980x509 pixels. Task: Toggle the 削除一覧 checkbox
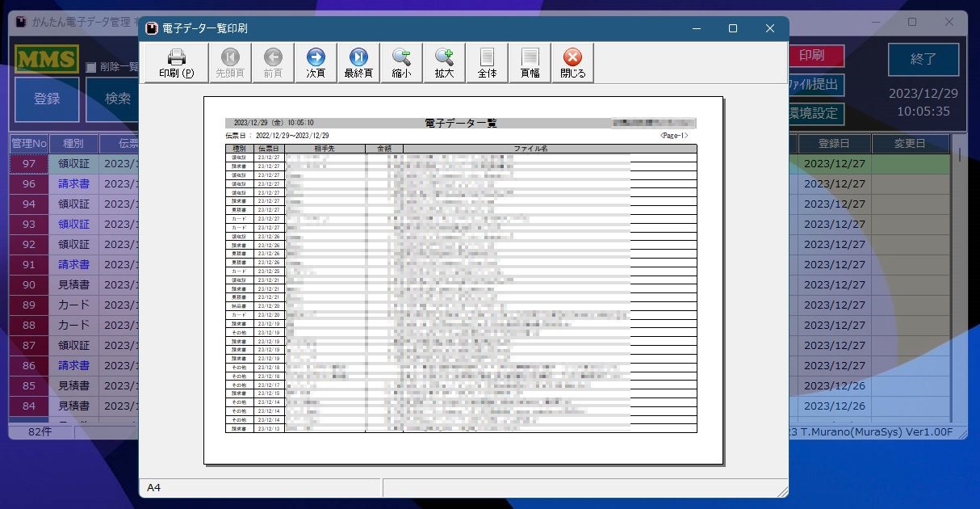(x=91, y=67)
